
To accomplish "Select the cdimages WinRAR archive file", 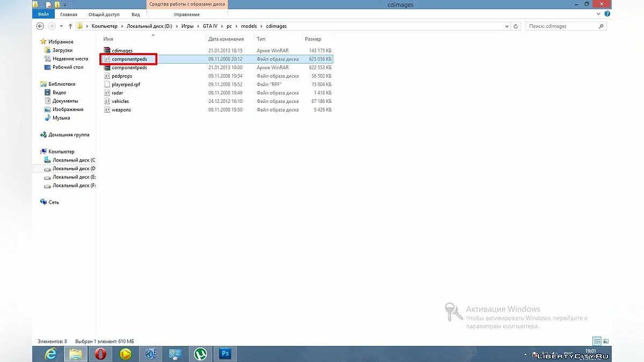I will [122, 50].
